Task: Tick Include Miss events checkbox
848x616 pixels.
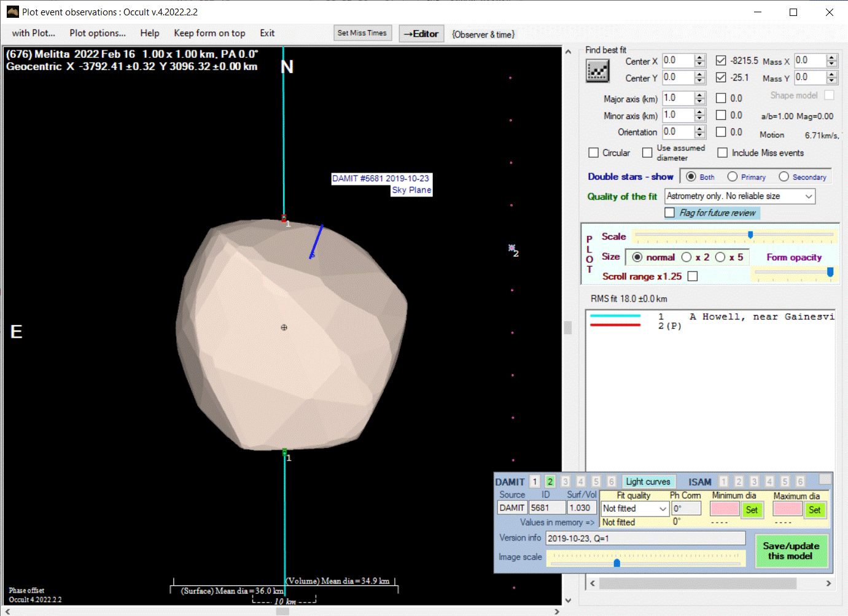Action: [x=723, y=153]
